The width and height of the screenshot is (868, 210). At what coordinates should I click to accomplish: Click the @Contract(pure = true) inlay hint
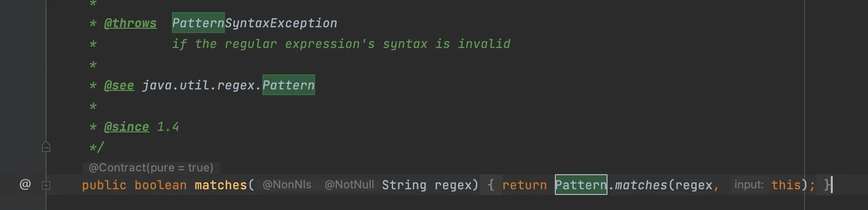[151, 168]
